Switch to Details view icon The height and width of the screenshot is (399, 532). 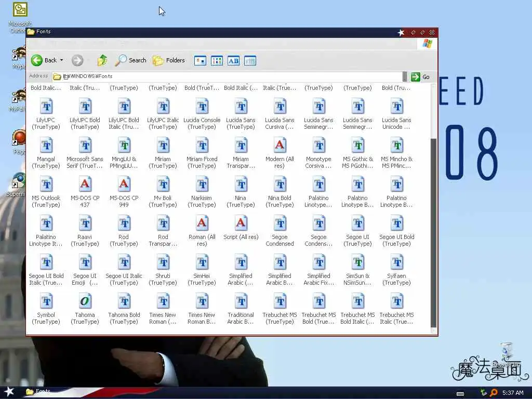tap(250, 61)
